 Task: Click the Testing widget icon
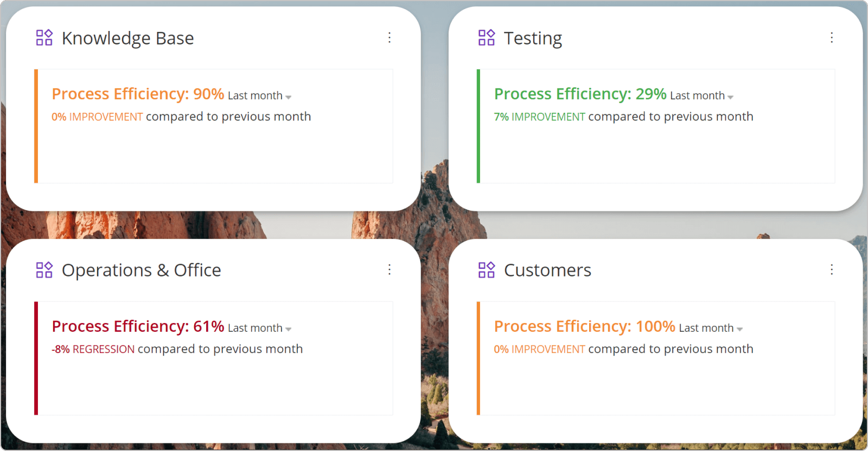(x=486, y=37)
